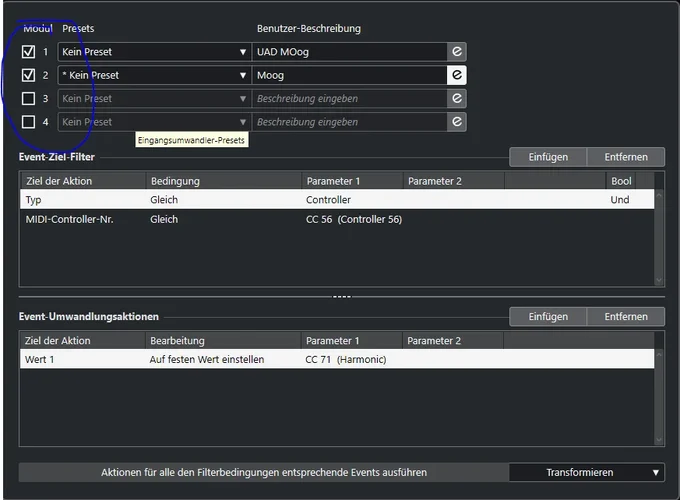The image size is (680, 500).
Task: Click the edit icon for module 3
Action: (456, 98)
